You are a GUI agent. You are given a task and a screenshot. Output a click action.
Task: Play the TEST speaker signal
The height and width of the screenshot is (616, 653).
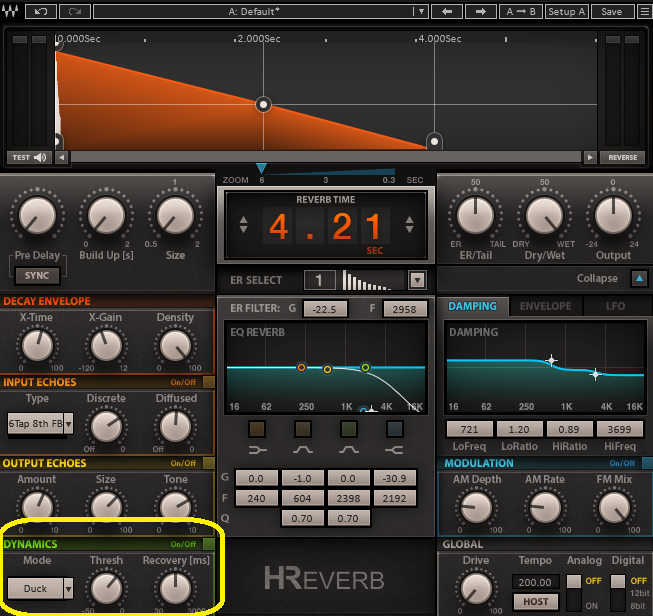(29, 157)
